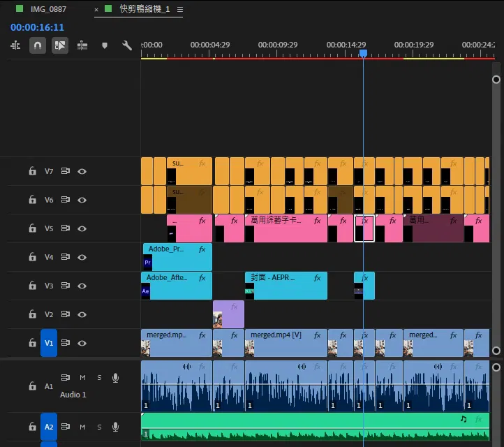Image resolution: width=504 pixels, height=447 pixels.
Task: Click the 00:00:16:11 playhead timecode field
Action: (x=37, y=27)
